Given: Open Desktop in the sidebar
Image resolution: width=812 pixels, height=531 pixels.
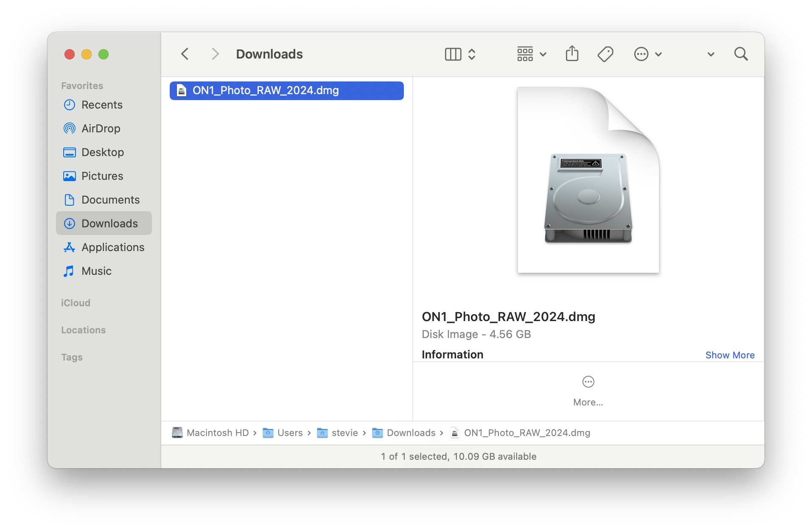Looking at the screenshot, I should 104,152.
